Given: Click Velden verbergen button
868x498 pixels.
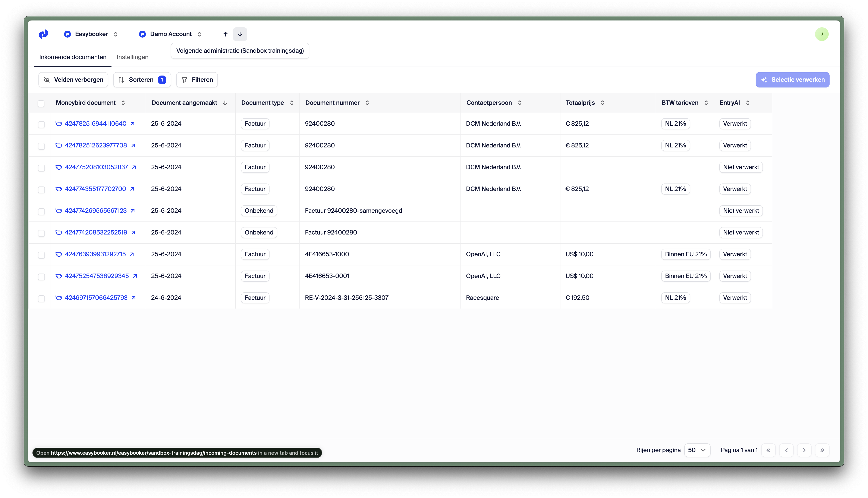Looking at the screenshot, I should [73, 80].
